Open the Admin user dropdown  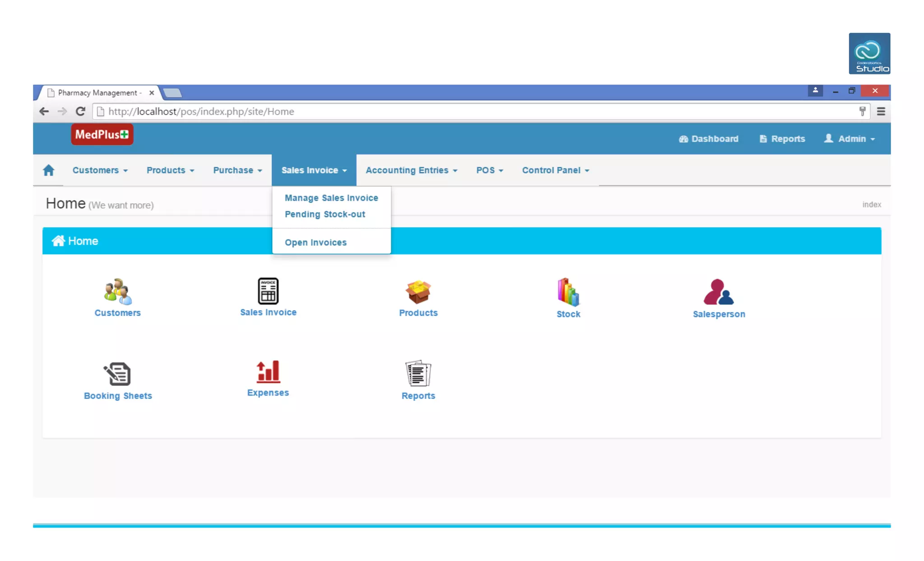pos(850,139)
